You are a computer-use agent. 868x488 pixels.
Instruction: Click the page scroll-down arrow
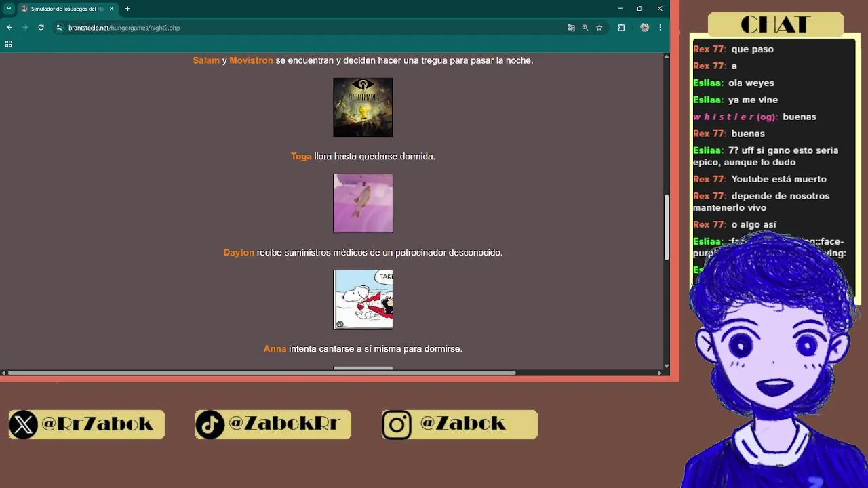(666, 366)
